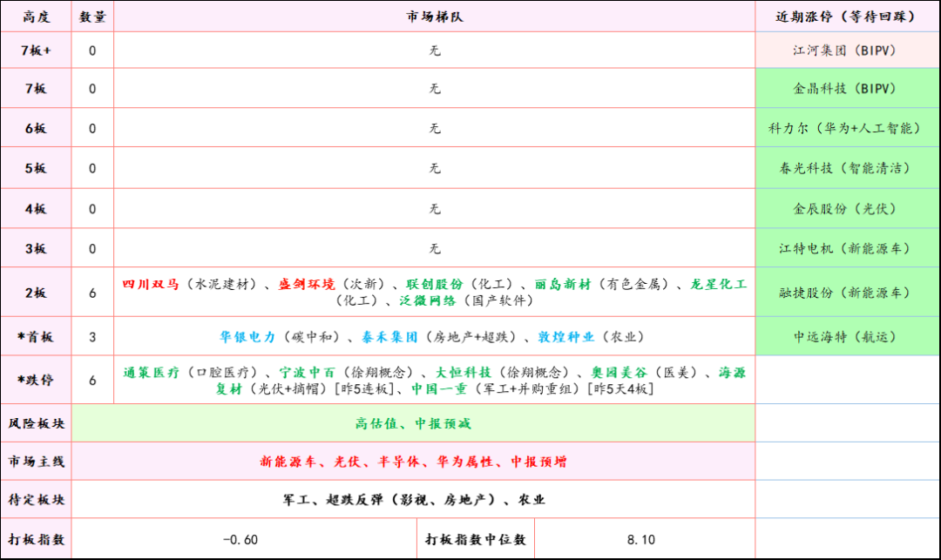Select the "6板" row label

tap(36, 128)
